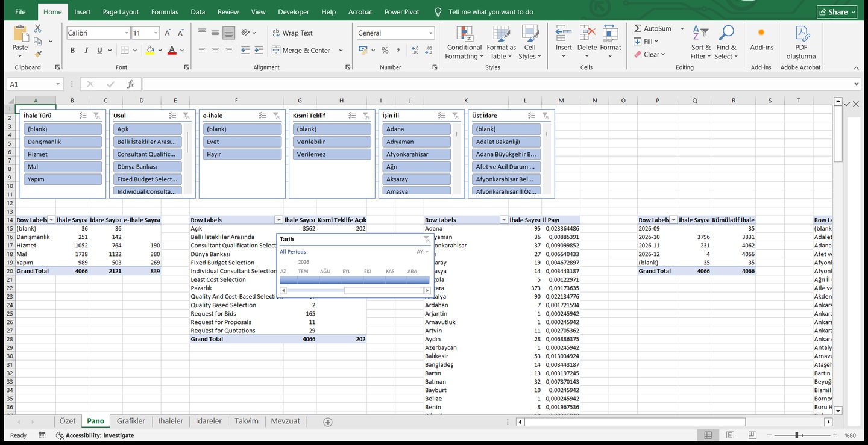Apply Percent Style number format
The height and width of the screenshot is (445, 868).
(x=385, y=51)
